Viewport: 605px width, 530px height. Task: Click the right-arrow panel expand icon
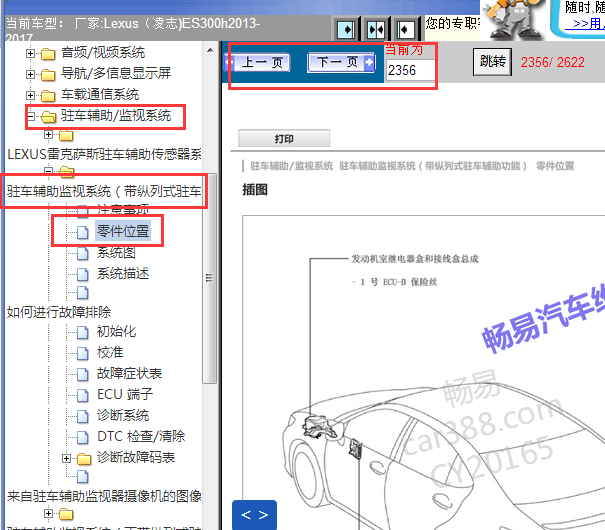coord(346,29)
